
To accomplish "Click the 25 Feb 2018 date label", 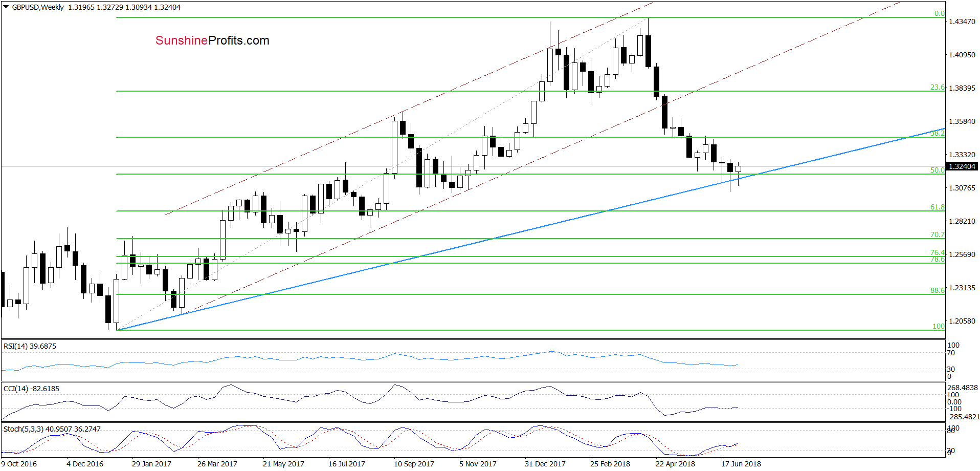I will tap(610, 464).
